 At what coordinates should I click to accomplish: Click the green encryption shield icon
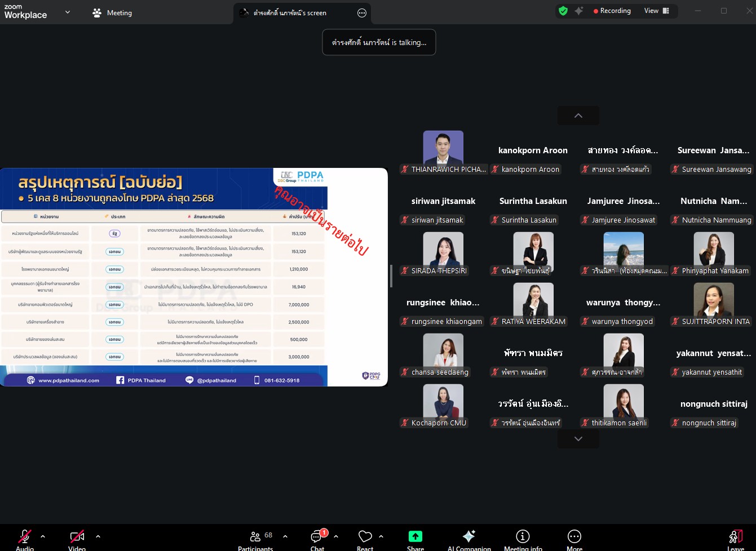(x=563, y=11)
